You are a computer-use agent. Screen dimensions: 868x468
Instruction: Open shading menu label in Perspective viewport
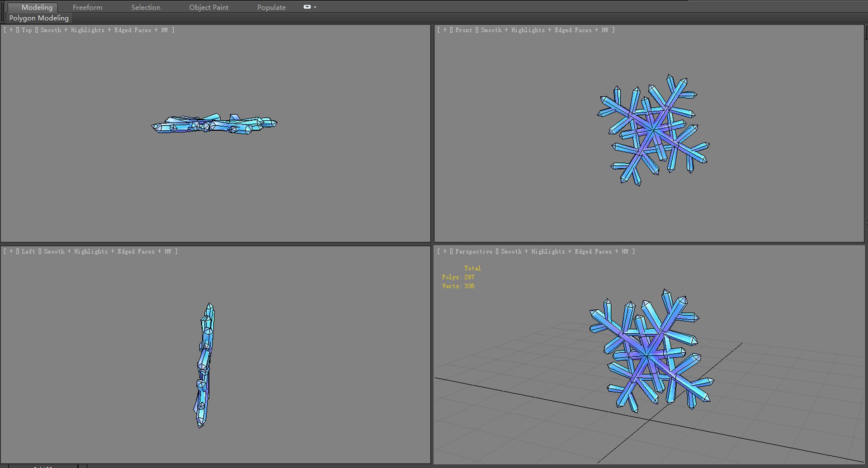point(564,251)
